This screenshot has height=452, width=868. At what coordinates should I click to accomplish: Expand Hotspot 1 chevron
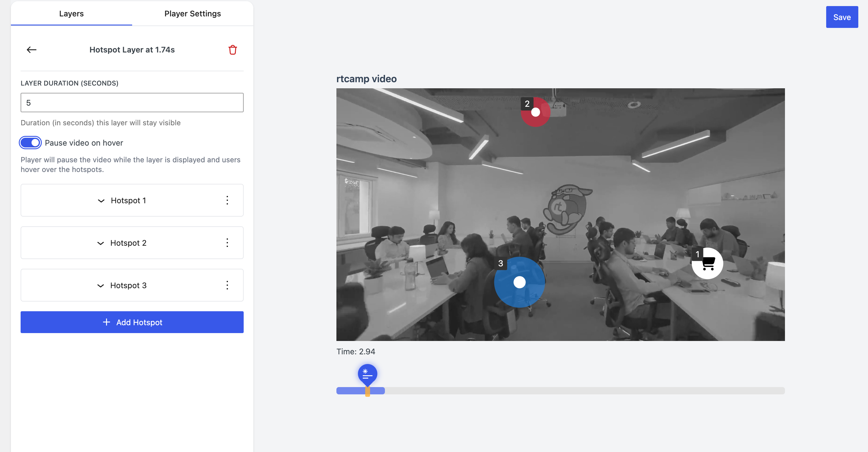[x=101, y=201]
